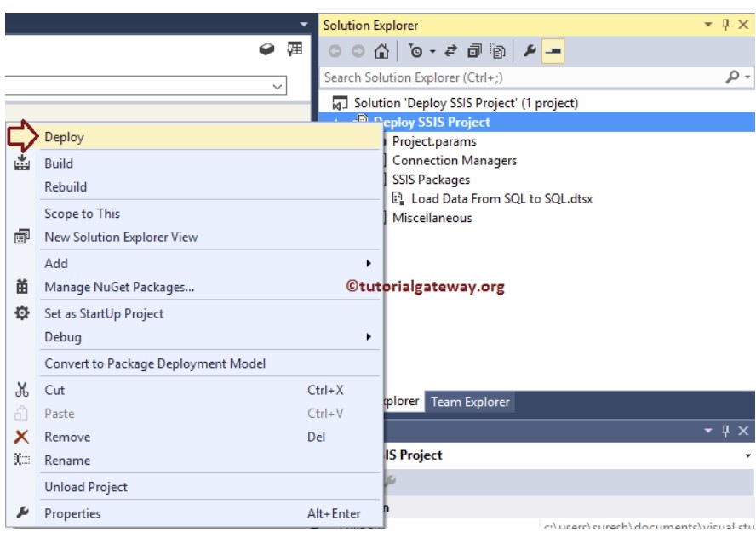Choose Properties from the context menu

point(211,513)
